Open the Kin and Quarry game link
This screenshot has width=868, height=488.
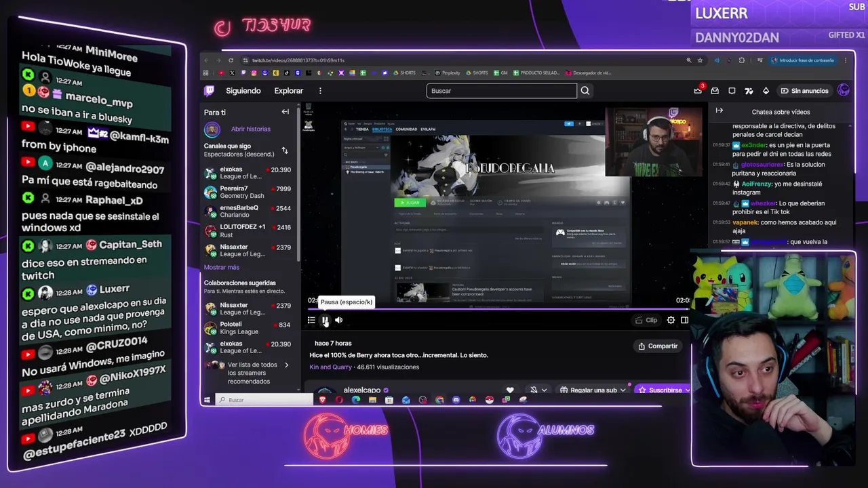point(330,367)
